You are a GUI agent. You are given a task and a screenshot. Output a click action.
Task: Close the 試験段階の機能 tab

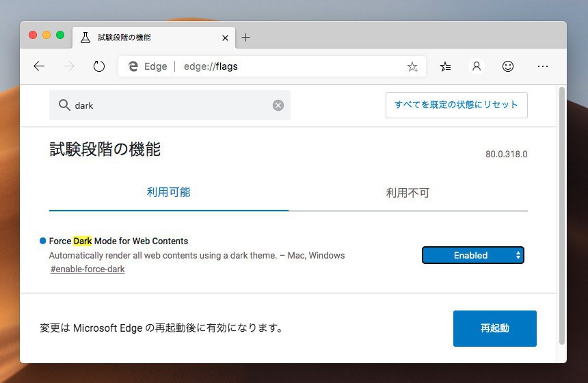225,38
